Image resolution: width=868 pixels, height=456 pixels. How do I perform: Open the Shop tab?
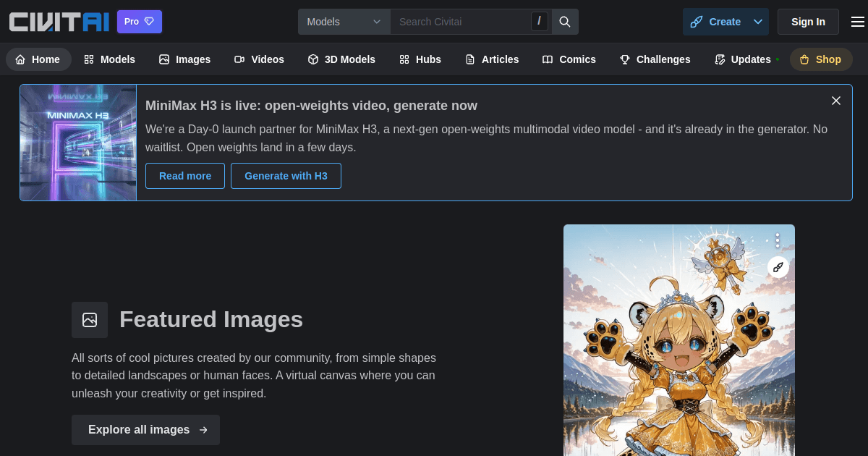point(821,59)
